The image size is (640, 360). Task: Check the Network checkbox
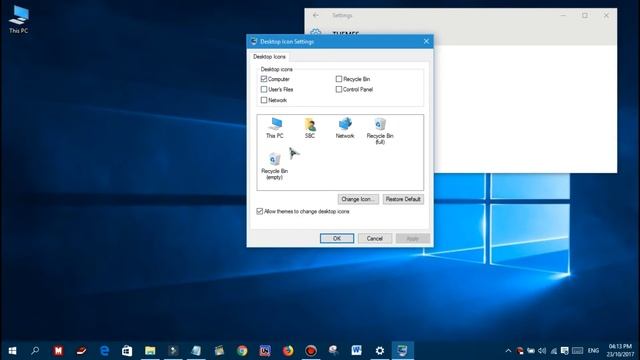pyautogui.click(x=264, y=100)
